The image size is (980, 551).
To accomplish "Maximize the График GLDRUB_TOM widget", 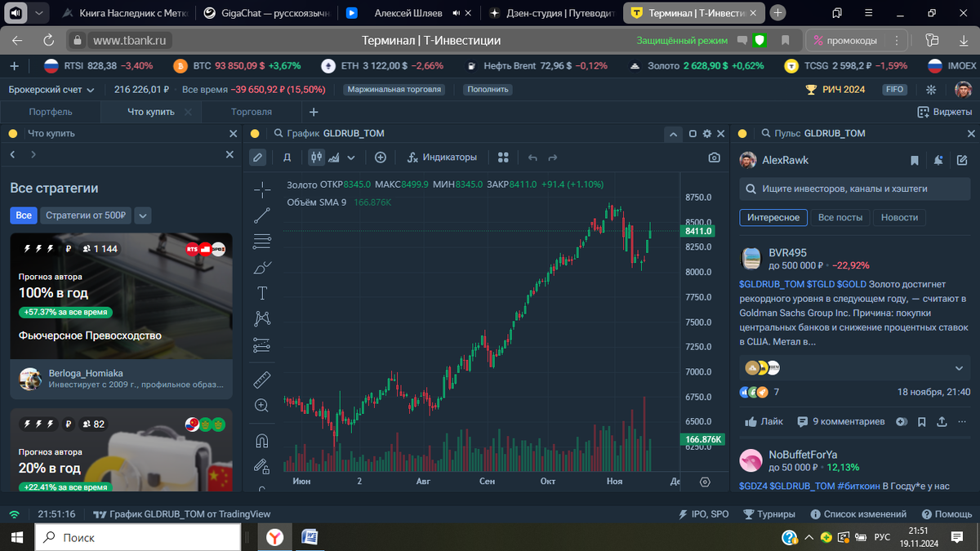I will [x=693, y=134].
